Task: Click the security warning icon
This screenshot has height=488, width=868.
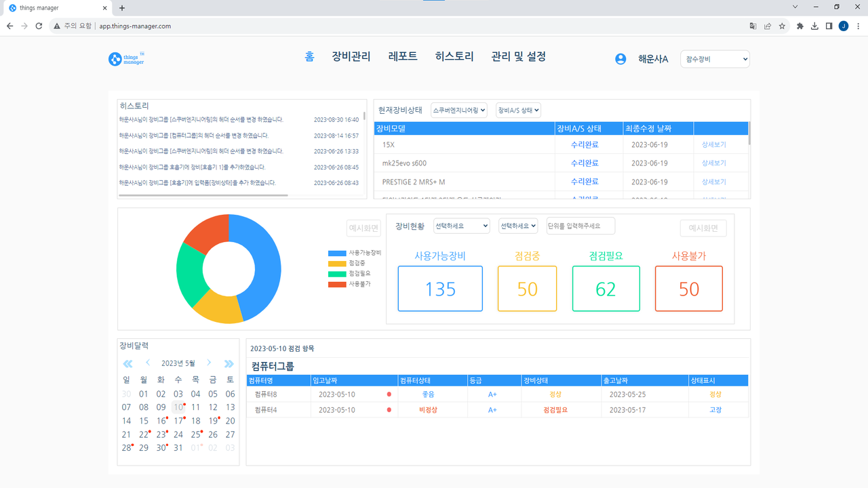Action: (x=57, y=26)
